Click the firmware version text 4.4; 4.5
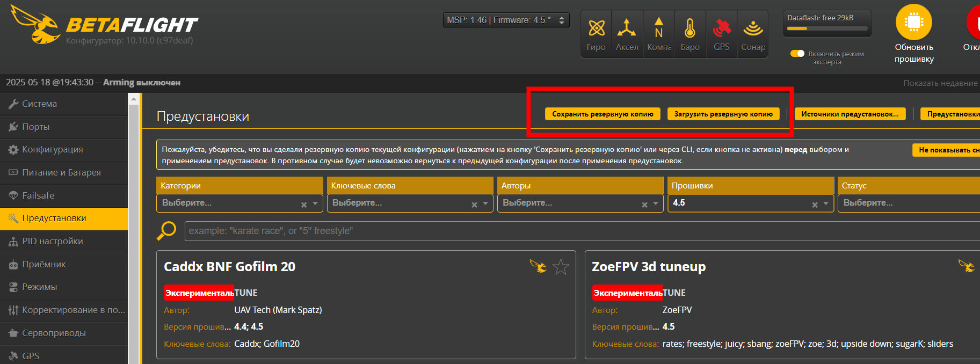Viewport: 980px width, 364px height. pyautogui.click(x=249, y=326)
